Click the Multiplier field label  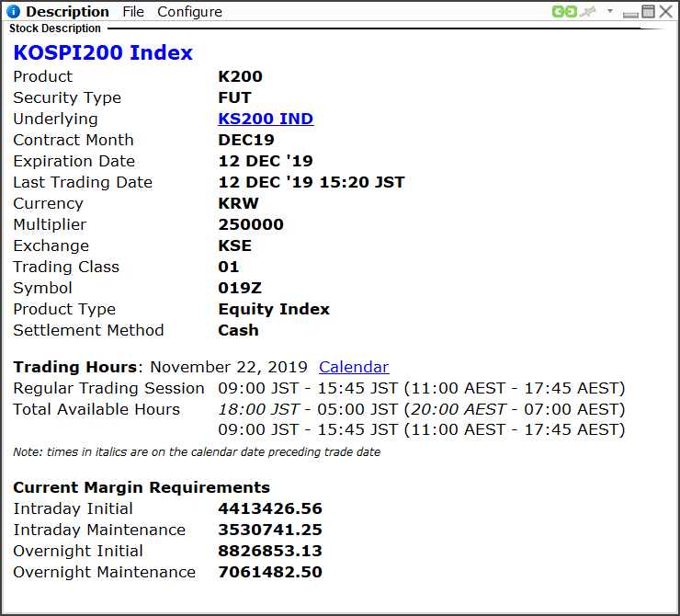tap(50, 224)
